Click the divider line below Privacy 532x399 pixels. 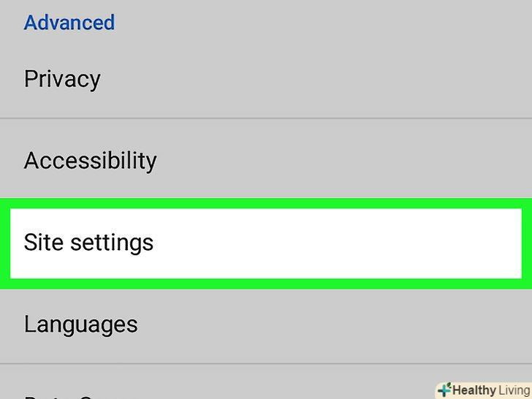click(x=266, y=118)
